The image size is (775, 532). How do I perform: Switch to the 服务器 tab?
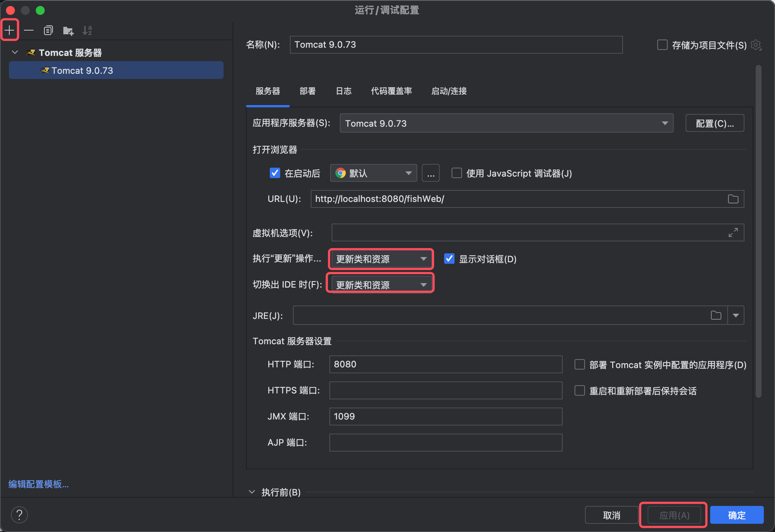pyautogui.click(x=268, y=91)
